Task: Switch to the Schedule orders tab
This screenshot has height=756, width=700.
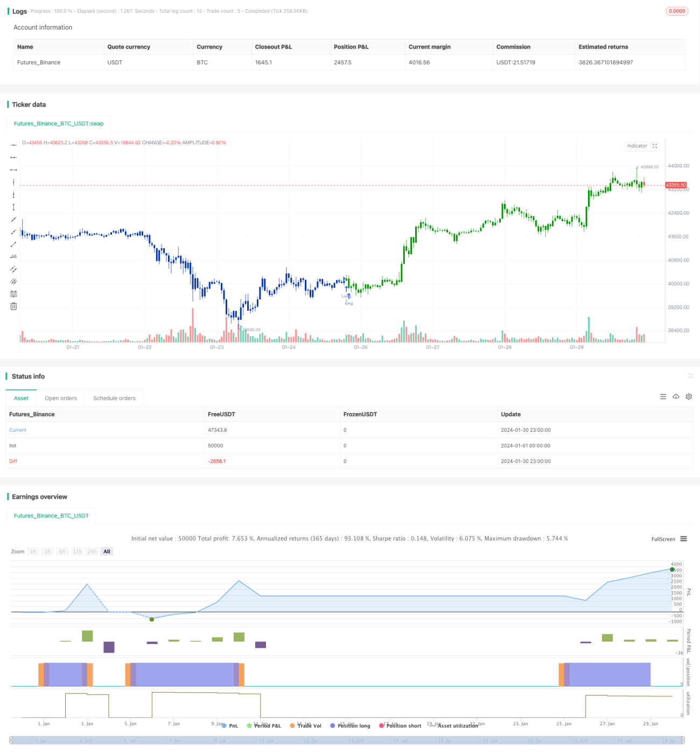Action: [114, 398]
